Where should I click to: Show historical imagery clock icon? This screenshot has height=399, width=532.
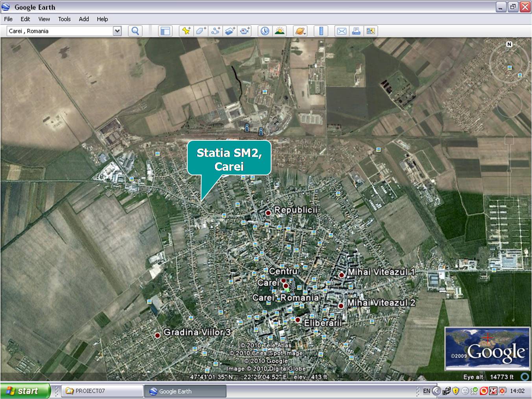tap(265, 31)
